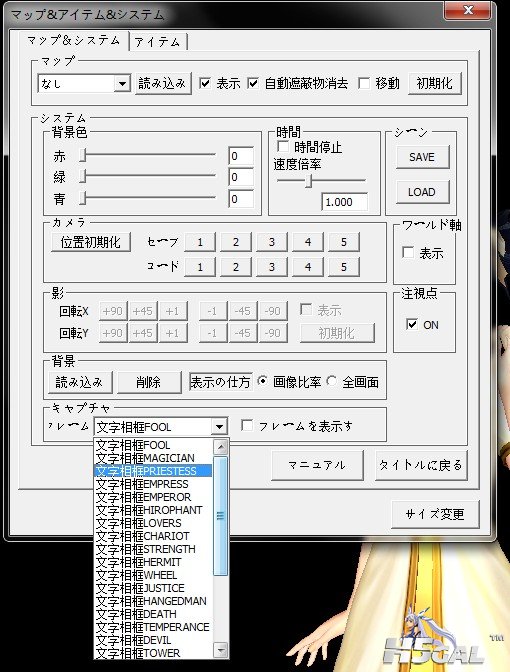510x672 pixels.
Task: Choose the TOWER frame option
Action: pyautogui.click(x=153, y=653)
